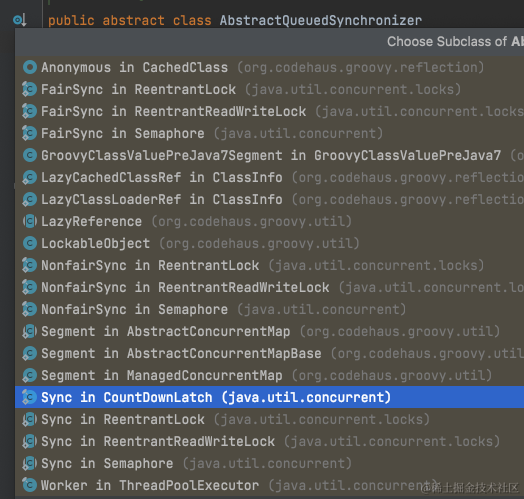Image resolution: width=524 pixels, height=499 pixels.
Task: Select 'Segment in AbstractConcurrentMap' entry
Action: point(269,332)
